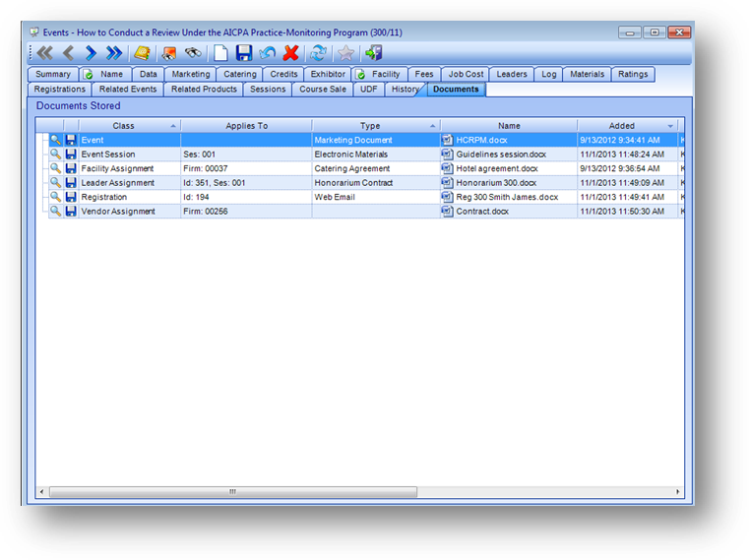749x560 pixels.
Task: Switch to the Sessions tab
Action: (268, 89)
